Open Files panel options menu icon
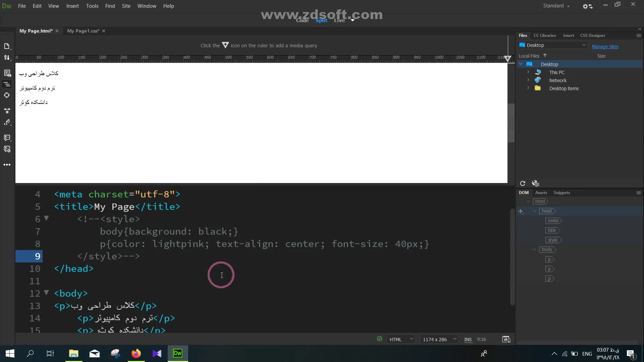 tap(639, 36)
